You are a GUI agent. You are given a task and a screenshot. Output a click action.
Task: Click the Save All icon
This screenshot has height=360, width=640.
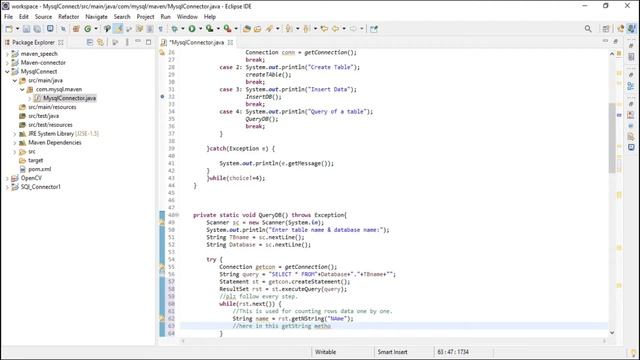click(x=37, y=29)
